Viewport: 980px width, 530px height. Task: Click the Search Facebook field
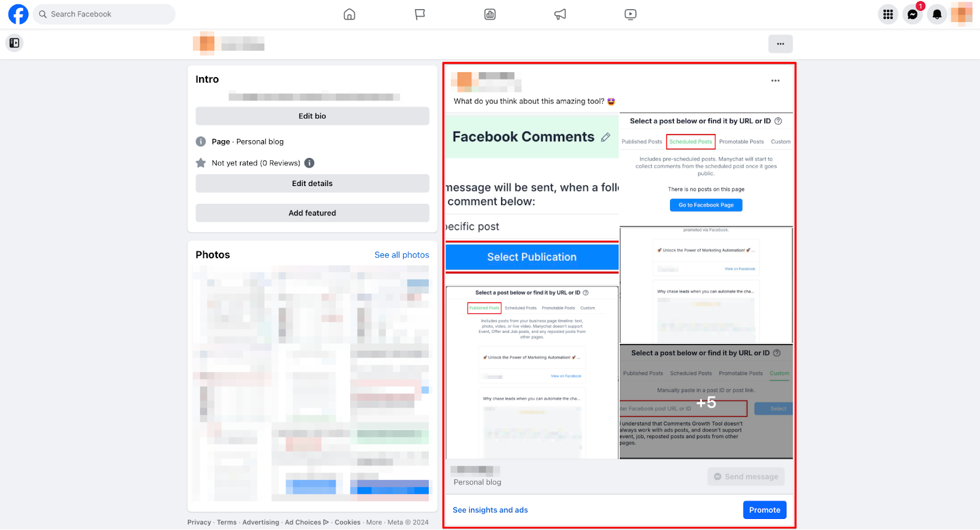coord(104,14)
